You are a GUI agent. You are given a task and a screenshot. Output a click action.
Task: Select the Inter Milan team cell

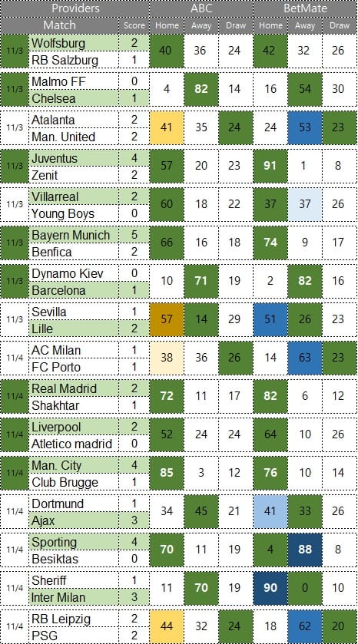tap(74, 596)
